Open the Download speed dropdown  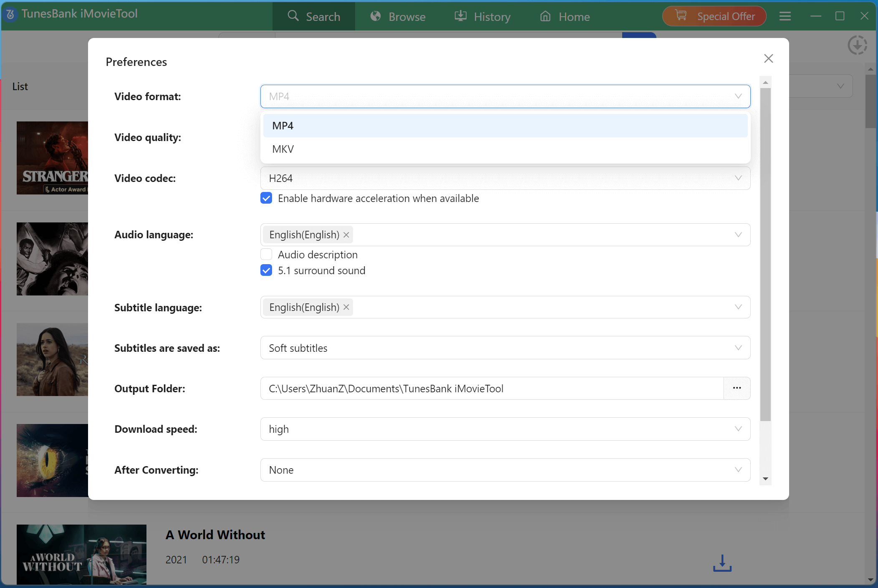[x=505, y=429]
